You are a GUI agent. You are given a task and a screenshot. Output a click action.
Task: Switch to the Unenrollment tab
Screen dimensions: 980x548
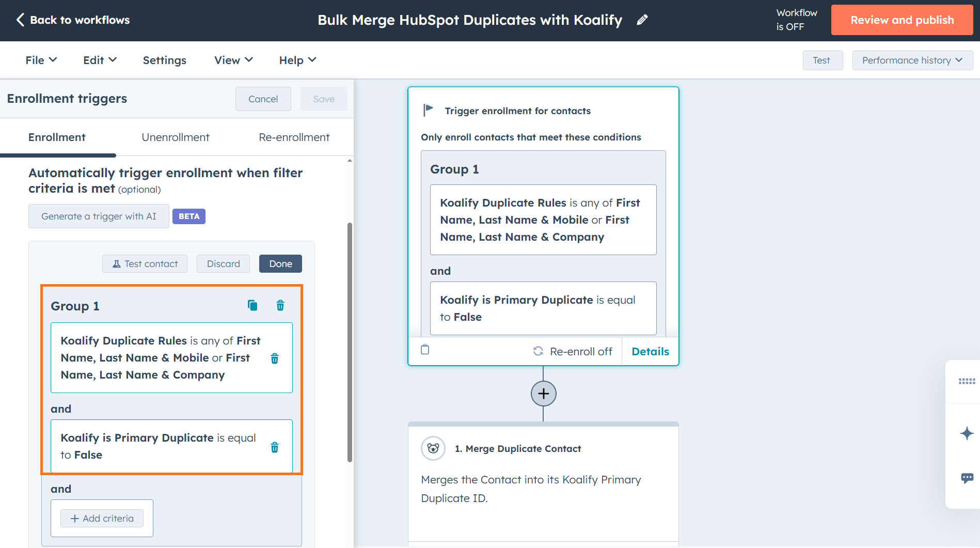[x=175, y=137]
